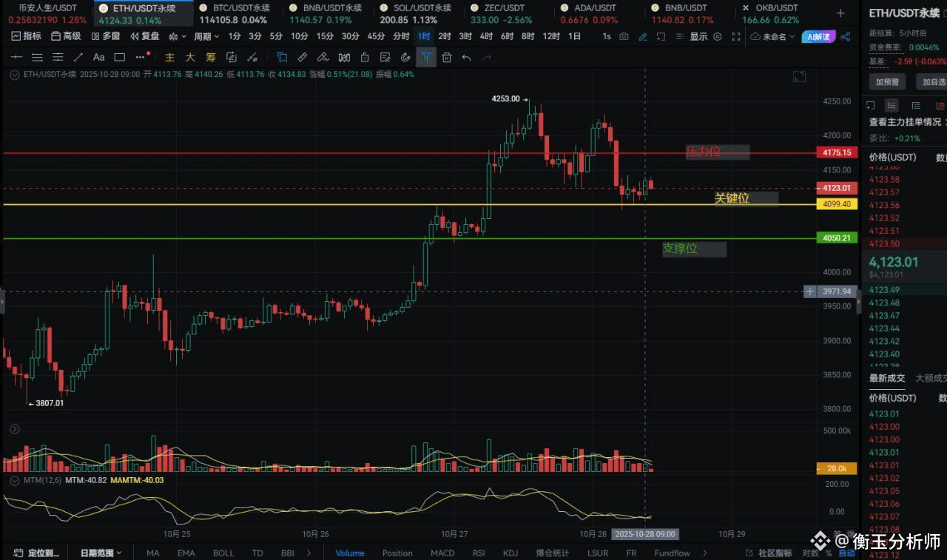Open chart settings hexagon icon
The height and width of the screenshot is (560, 947).
[x=717, y=36]
